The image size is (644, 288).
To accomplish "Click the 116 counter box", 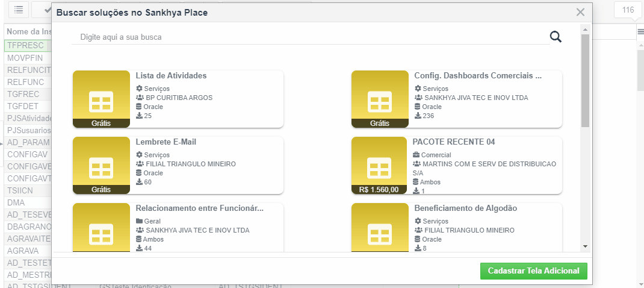I will click(x=628, y=10).
